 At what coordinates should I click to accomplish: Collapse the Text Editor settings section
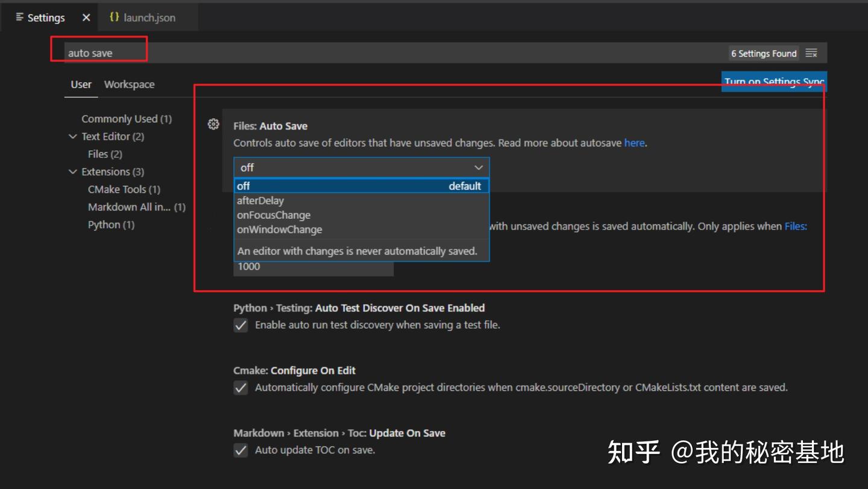73,136
